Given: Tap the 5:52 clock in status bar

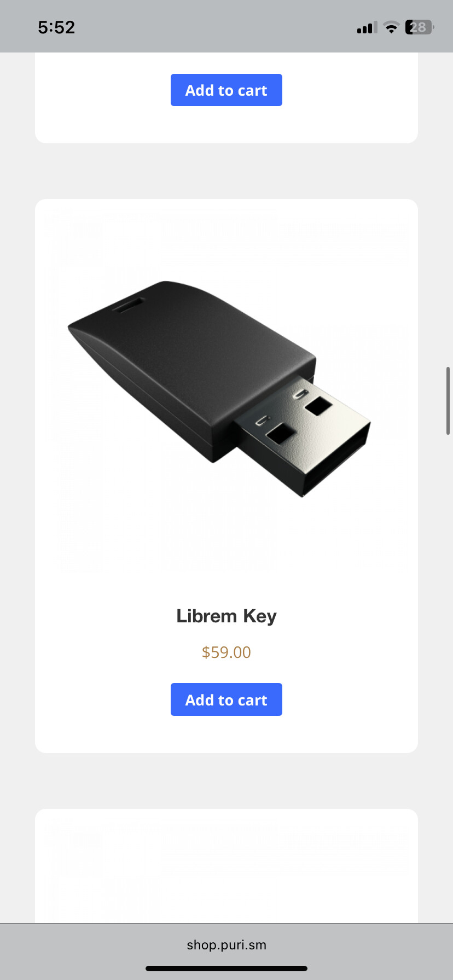Looking at the screenshot, I should [56, 27].
